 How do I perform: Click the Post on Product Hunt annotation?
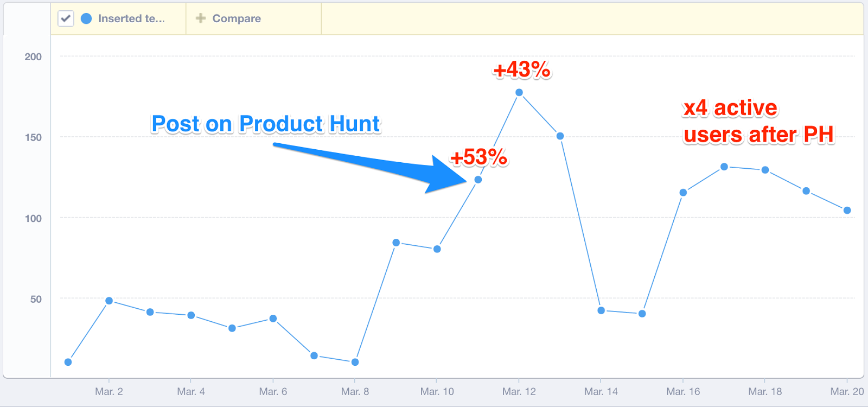pos(266,124)
